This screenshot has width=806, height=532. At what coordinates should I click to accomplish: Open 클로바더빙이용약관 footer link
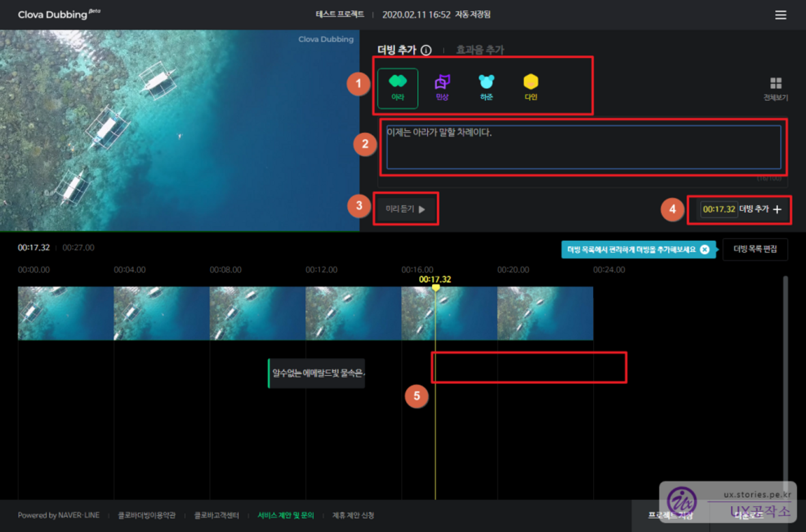tap(147, 516)
